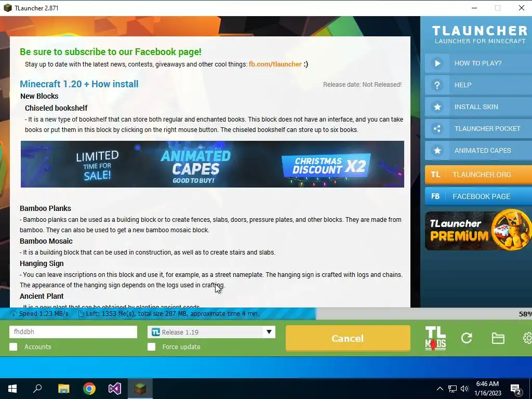
Task: Click the Release date: Not Released! text
Action: pos(362,85)
